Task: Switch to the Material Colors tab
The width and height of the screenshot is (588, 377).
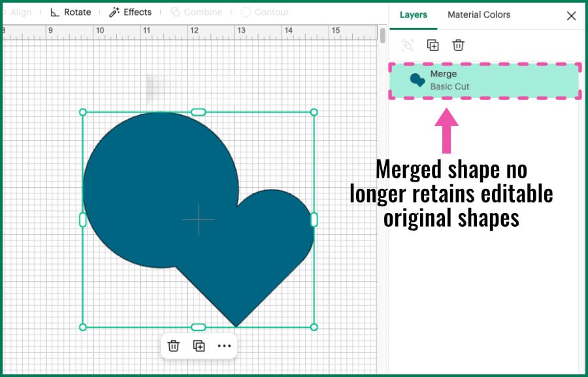Action: 479,14
